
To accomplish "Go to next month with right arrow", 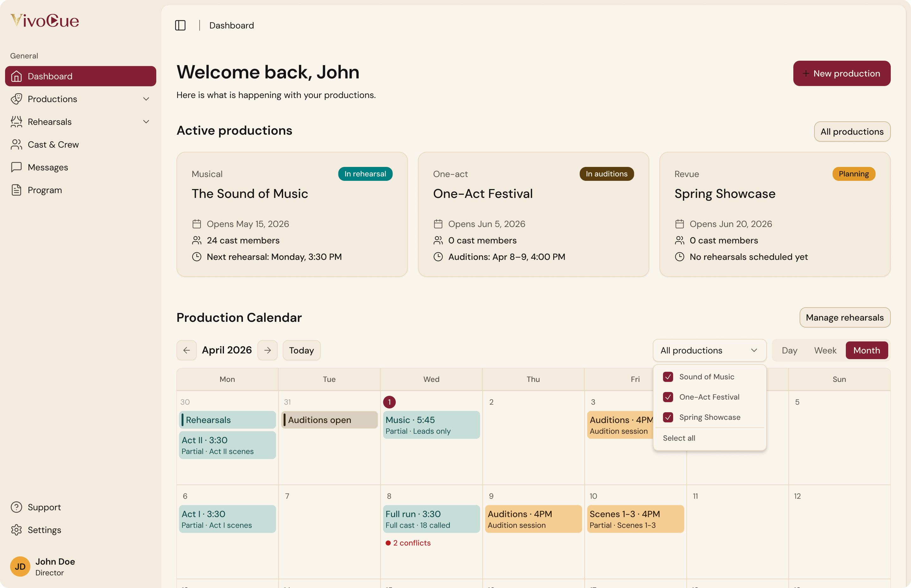I will pos(268,350).
